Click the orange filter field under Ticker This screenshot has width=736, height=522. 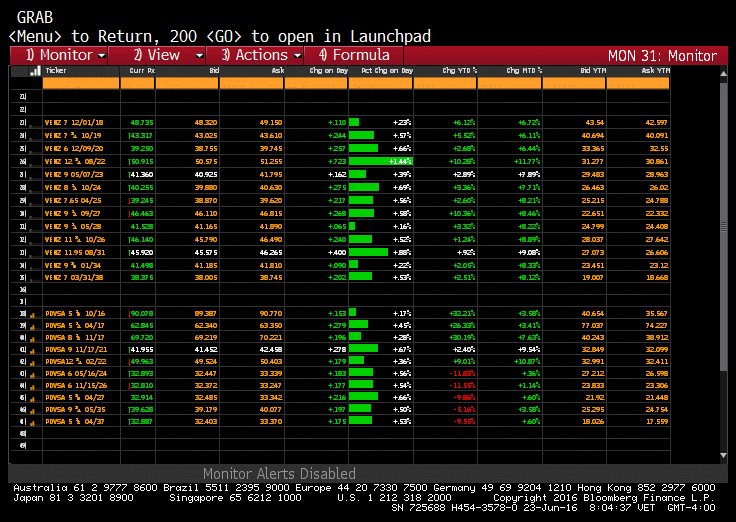[x=81, y=83]
